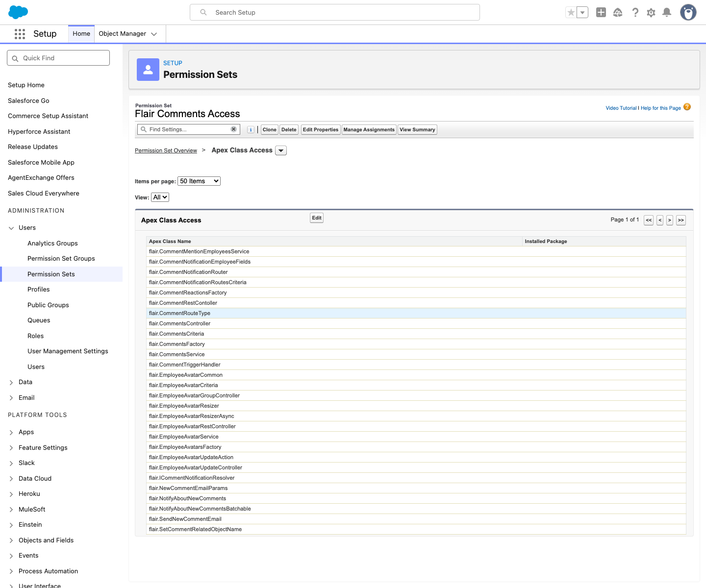The height and width of the screenshot is (588, 706).
Task: Clear the Find Settings search box
Action: point(234,129)
